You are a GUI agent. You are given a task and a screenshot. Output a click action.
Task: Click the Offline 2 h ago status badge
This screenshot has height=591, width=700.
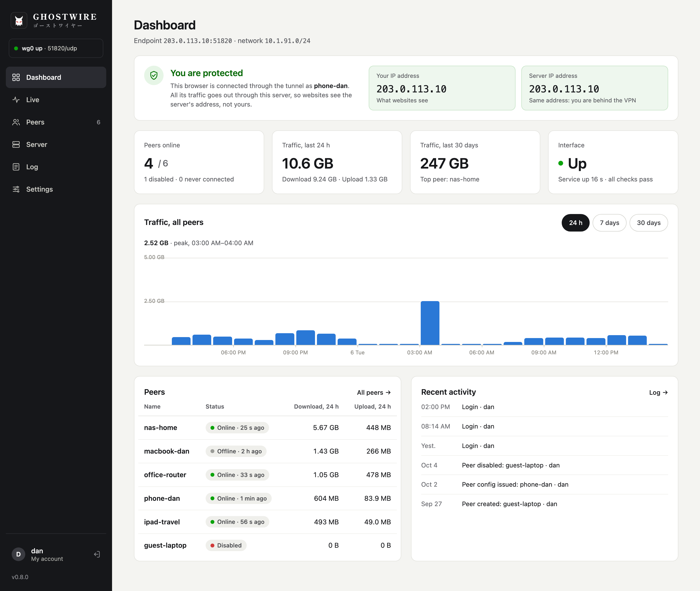coord(236,451)
